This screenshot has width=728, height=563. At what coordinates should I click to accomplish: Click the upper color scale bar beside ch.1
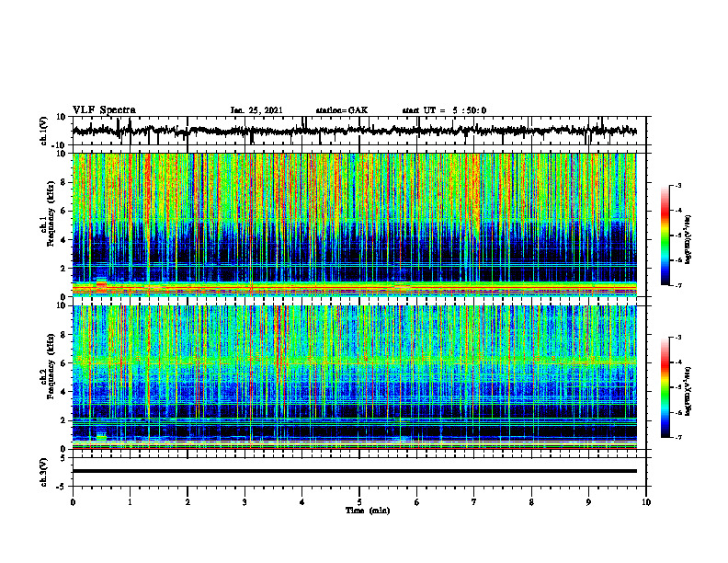pyautogui.click(x=665, y=236)
